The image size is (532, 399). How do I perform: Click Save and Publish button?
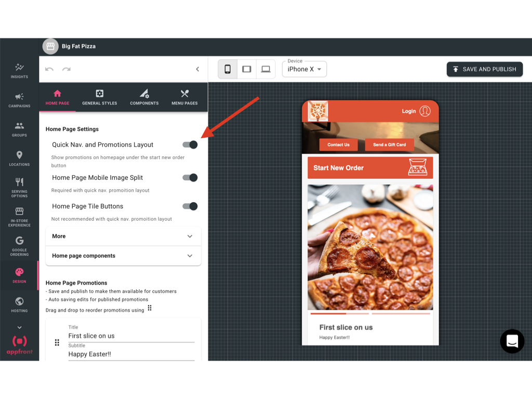pyautogui.click(x=485, y=69)
